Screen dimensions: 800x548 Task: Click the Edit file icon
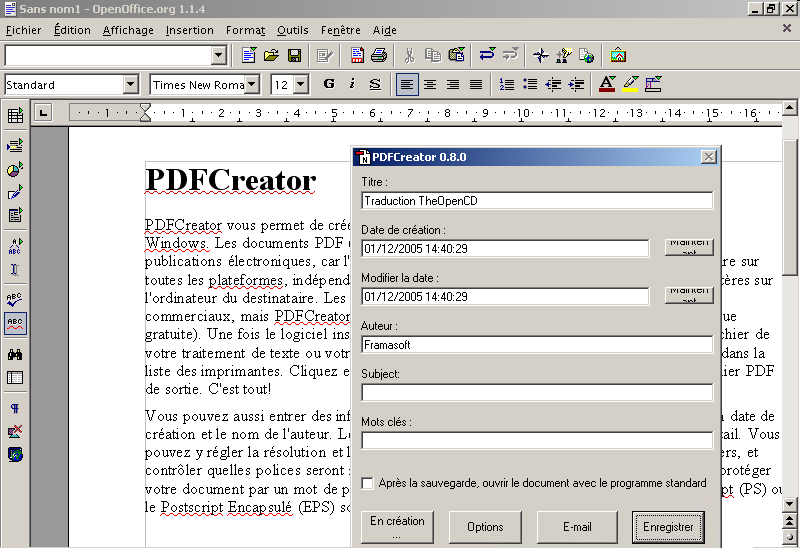(324, 55)
